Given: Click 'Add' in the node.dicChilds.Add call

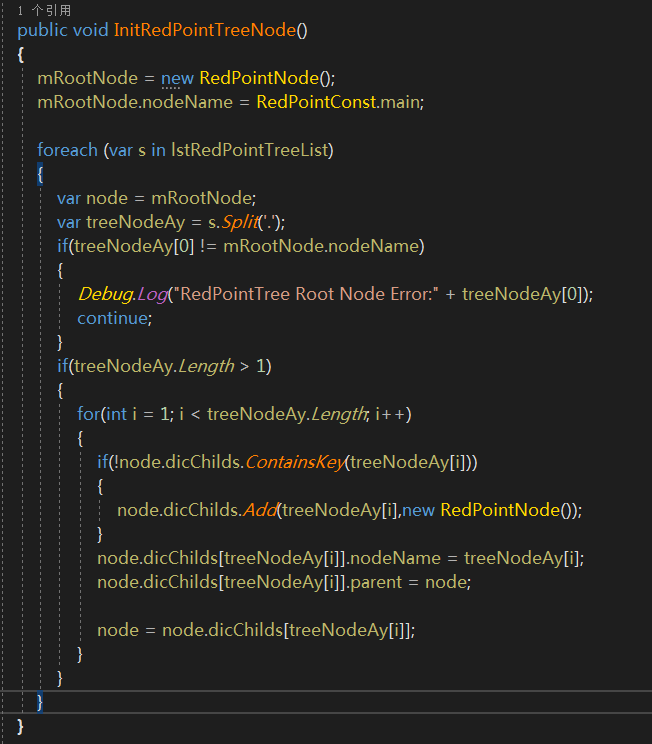Looking at the screenshot, I should 260,510.
